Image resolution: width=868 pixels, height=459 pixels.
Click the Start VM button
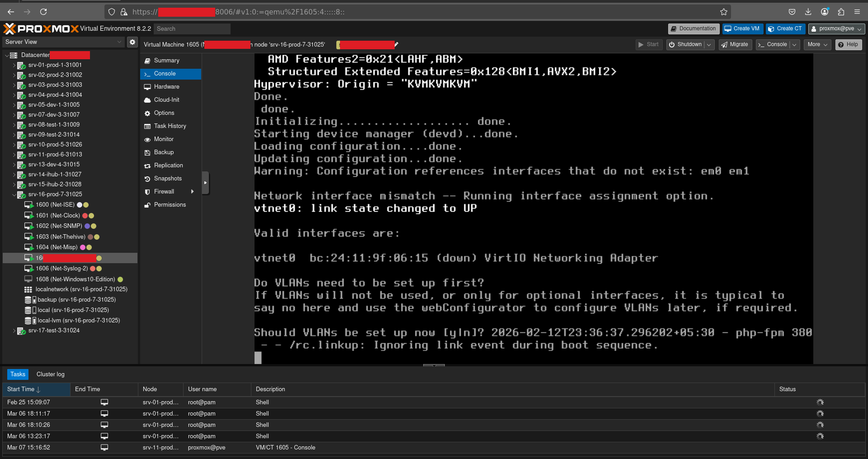[649, 45]
